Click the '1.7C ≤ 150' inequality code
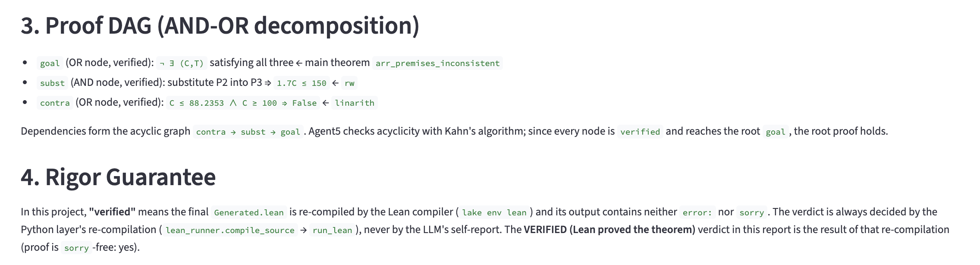Image resolution: width=980 pixels, height=265 pixels. (x=302, y=83)
